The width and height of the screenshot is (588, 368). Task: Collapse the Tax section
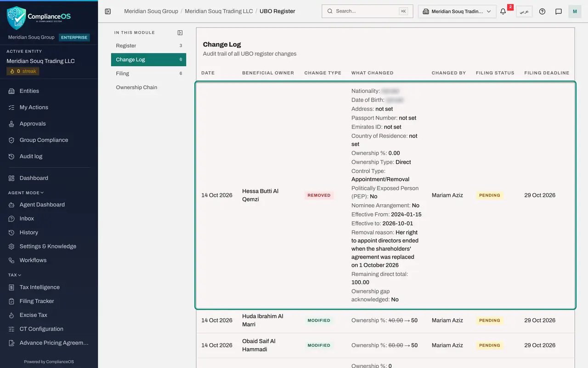click(15, 275)
